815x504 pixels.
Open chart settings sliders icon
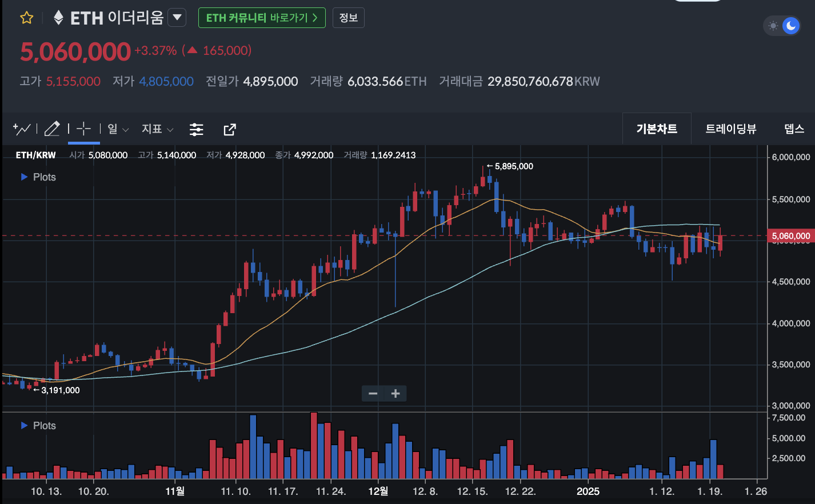[197, 130]
